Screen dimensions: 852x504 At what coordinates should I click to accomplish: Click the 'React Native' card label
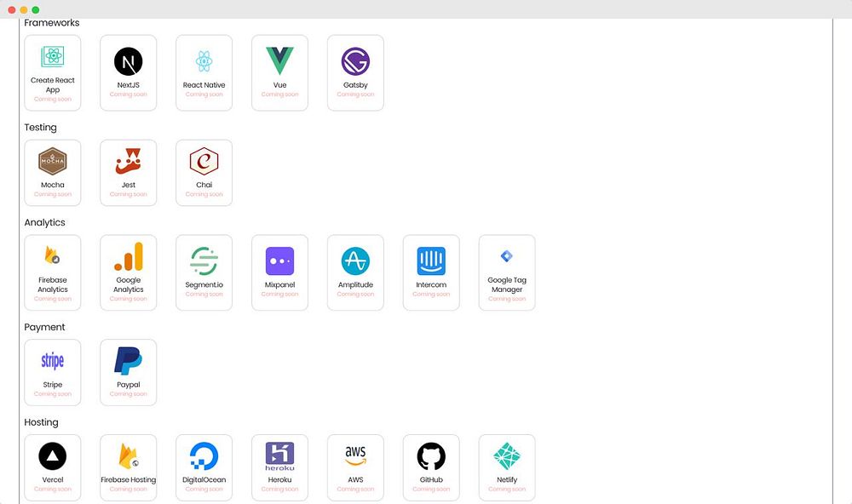tap(204, 85)
